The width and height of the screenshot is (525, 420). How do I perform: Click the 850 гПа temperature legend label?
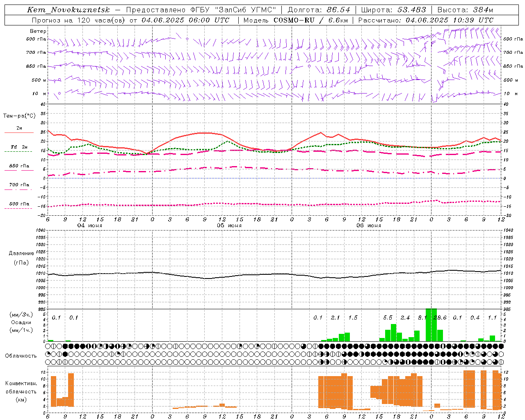pos(19,166)
